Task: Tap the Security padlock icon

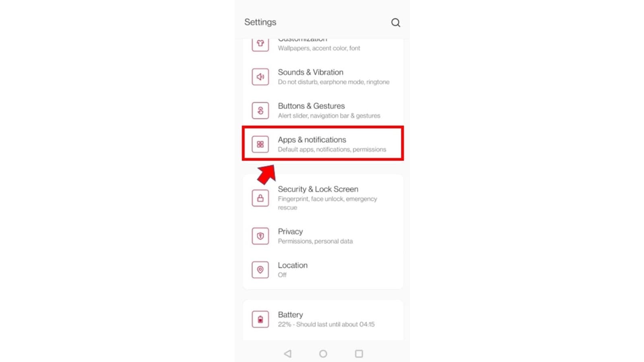Action: pyautogui.click(x=260, y=198)
